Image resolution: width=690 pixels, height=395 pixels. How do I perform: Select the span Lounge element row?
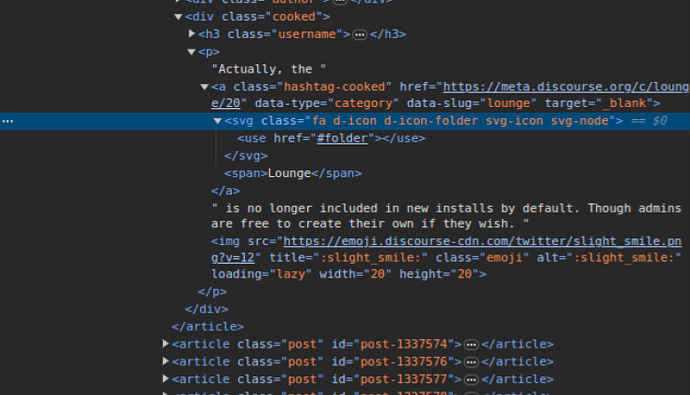point(293,173)
